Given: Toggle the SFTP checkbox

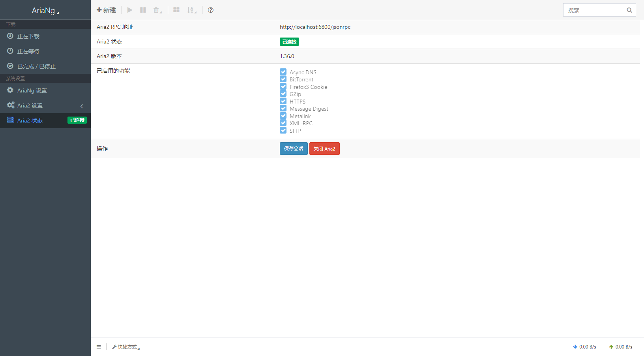Looking at the screenshot, I should pos(283,130).
